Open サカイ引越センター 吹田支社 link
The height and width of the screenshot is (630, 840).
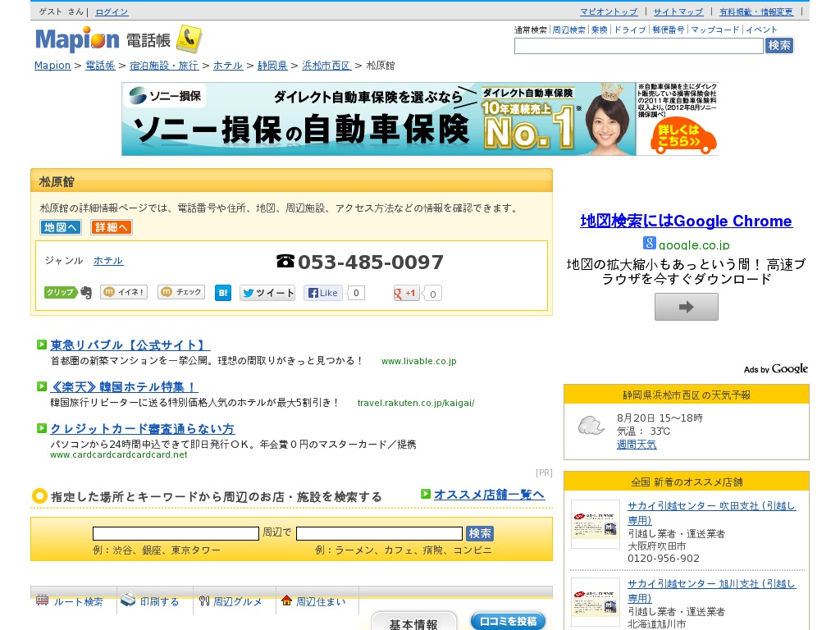click(x=711, y=513)
